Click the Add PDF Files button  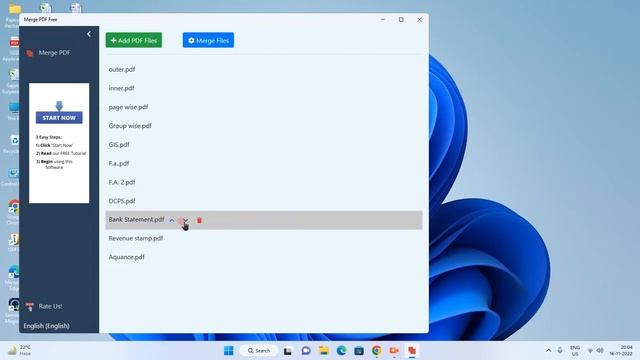134,40
